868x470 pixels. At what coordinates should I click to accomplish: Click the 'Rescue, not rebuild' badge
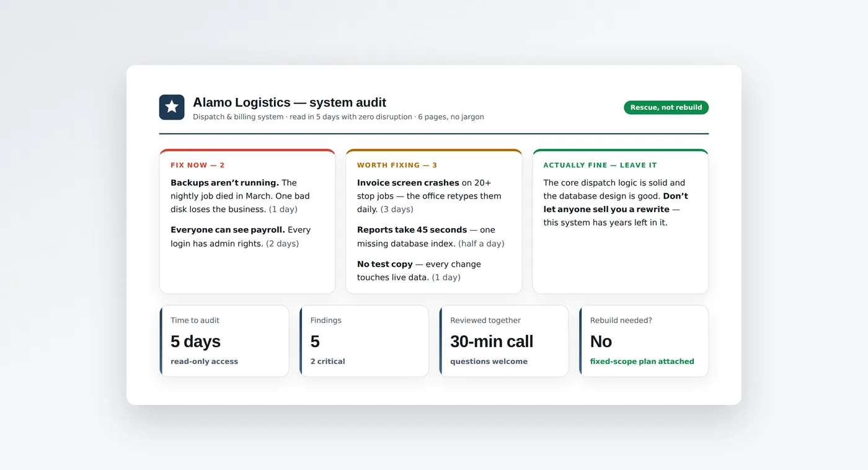pos(666,107)
